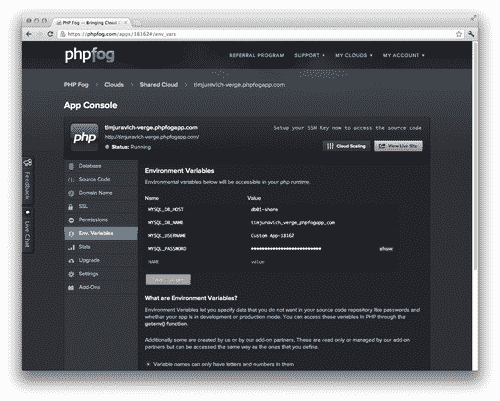Select the PHP Fog browser tab
This screenshot has height=401, width=500.
click(x=92, y=23)
